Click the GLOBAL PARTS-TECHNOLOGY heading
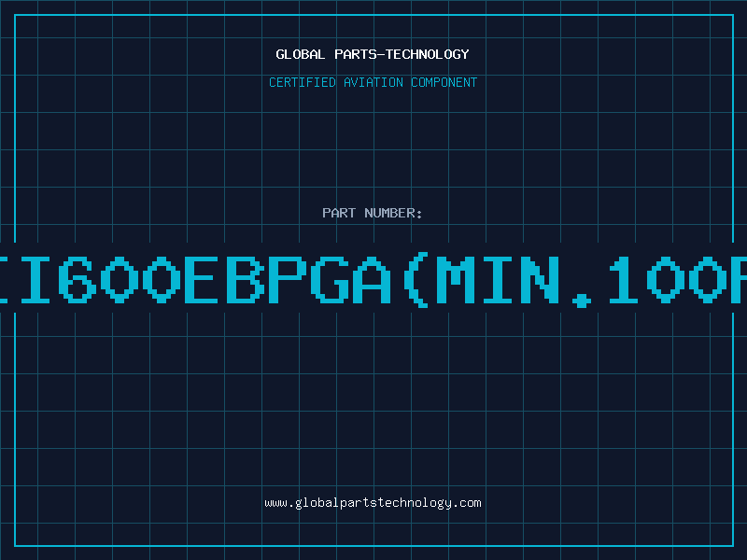This screenshot has width=747, height=560. click(x=373, y=54)
